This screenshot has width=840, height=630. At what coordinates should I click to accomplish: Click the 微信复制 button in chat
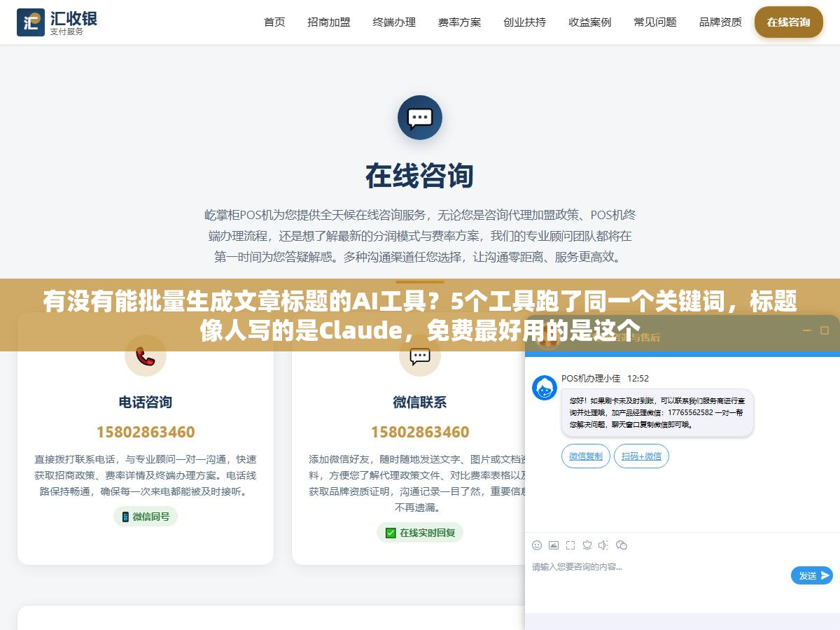(x=586, y=456)
